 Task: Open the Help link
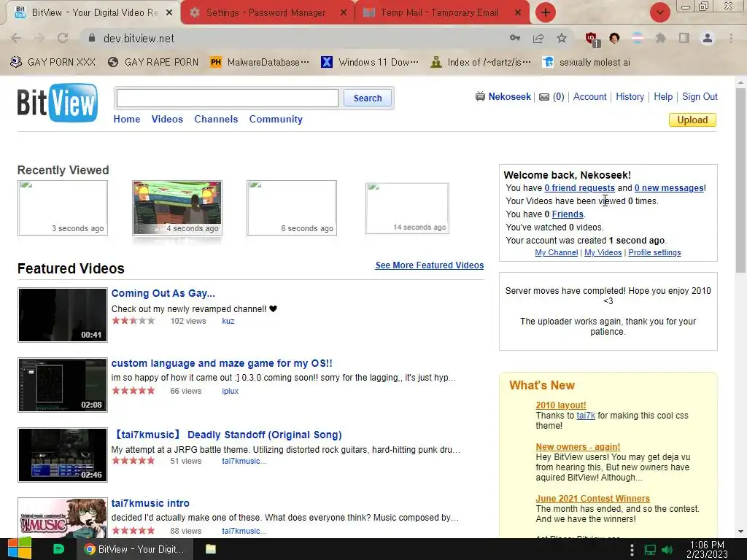coord(663,97)
